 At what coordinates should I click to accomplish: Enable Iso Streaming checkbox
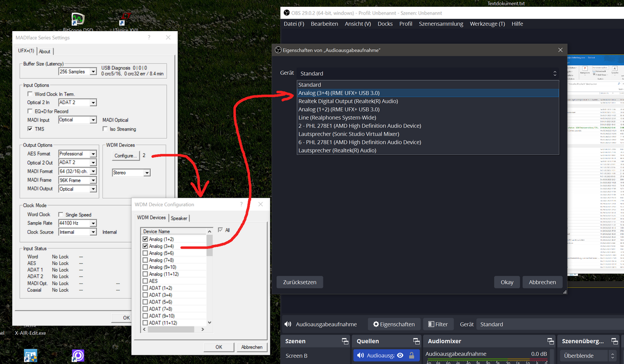105,129
